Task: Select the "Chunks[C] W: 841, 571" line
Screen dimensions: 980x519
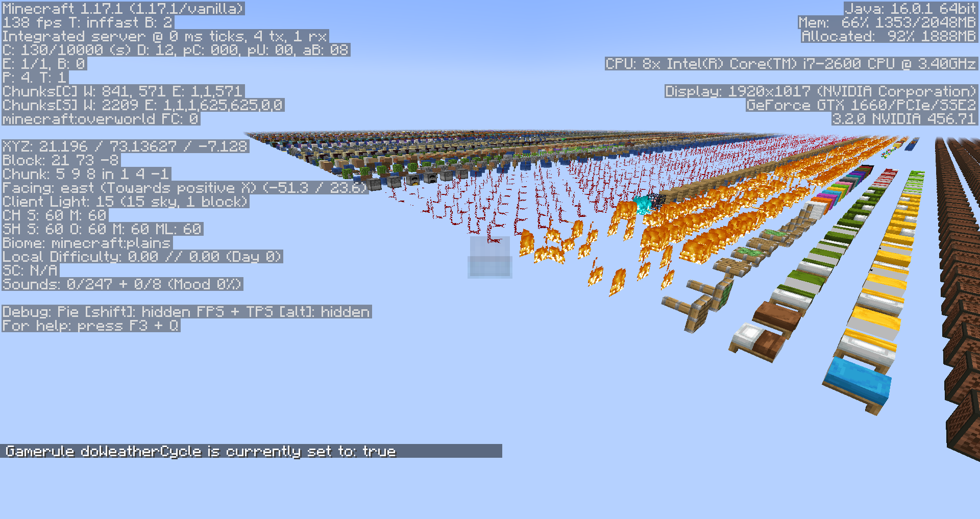Action: (123, 91)
